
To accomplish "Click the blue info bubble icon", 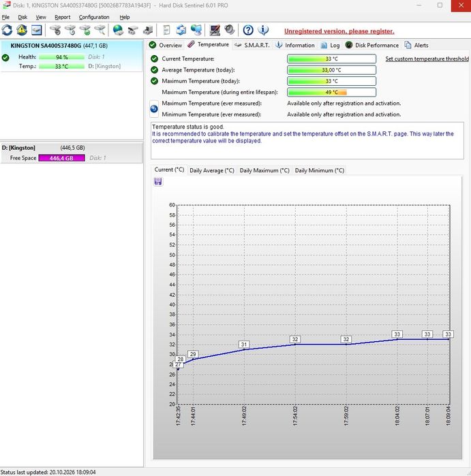I will (263, 30).
